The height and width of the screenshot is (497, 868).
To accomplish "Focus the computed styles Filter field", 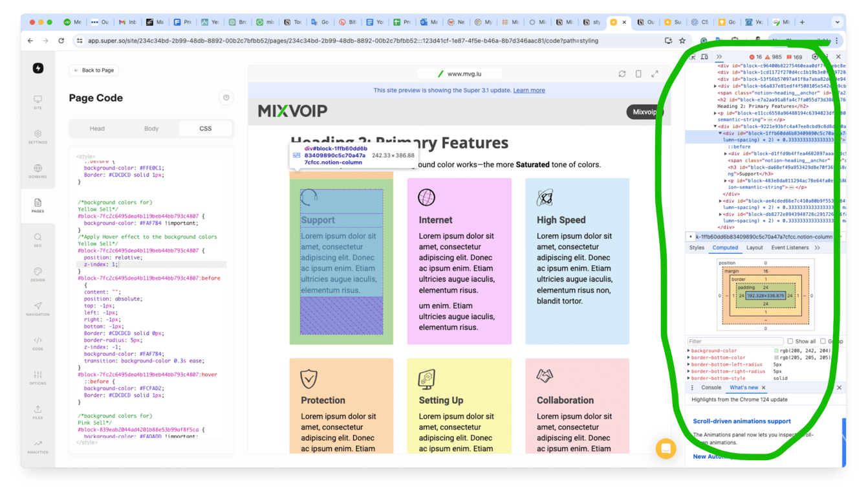I will [735, 341].
